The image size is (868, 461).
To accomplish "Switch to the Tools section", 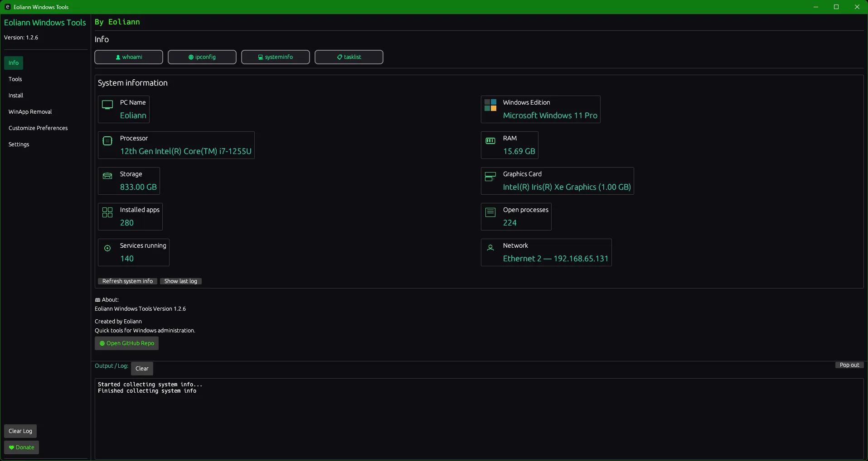I will 15,79.
